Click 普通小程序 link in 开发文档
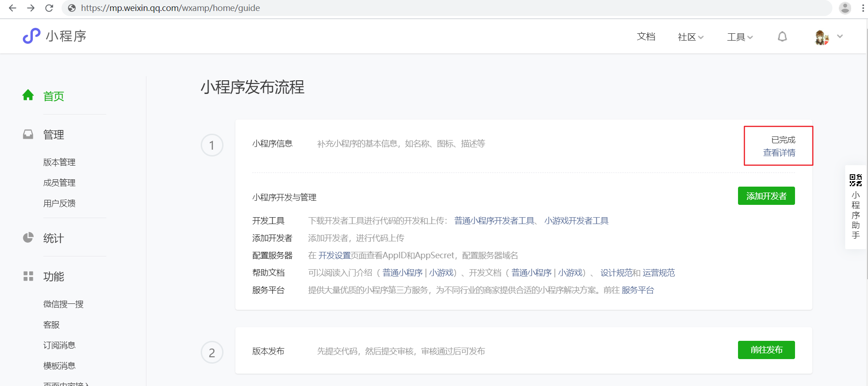This screenshot has height=386, width=868. click(531, 273)
